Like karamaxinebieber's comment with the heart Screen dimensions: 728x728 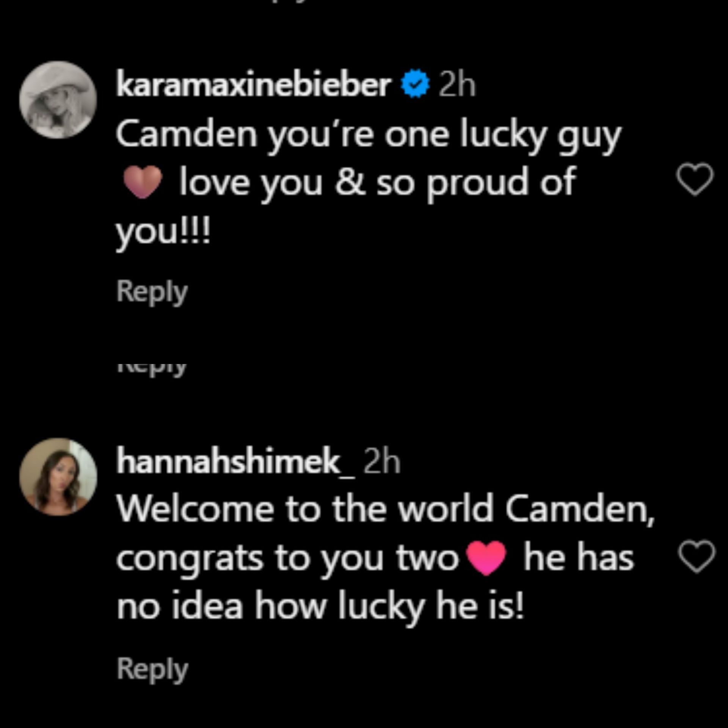[695, 179]
